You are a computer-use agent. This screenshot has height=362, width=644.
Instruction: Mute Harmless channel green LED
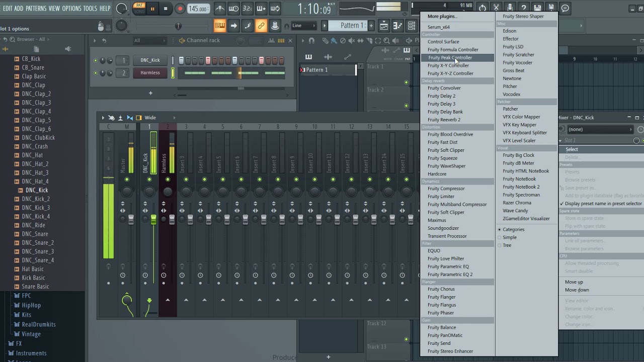pos(96,73)
